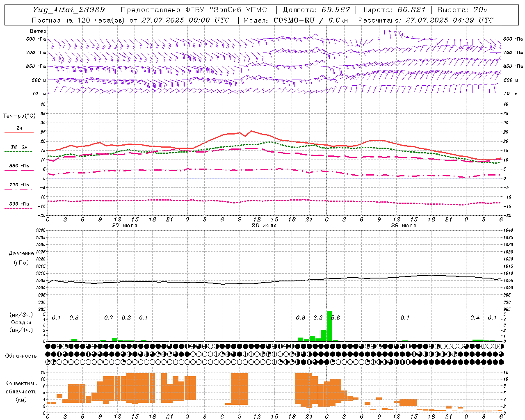Click the peak of the red 2м temperature curve
Screen dimensions: 525x420
[251, 131]
